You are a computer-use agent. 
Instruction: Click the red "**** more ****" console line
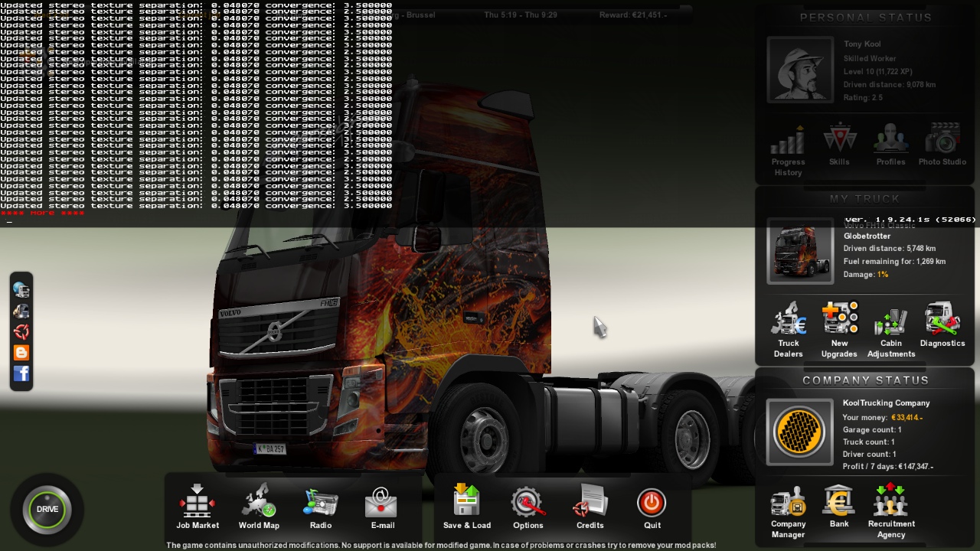coord(42,213)
